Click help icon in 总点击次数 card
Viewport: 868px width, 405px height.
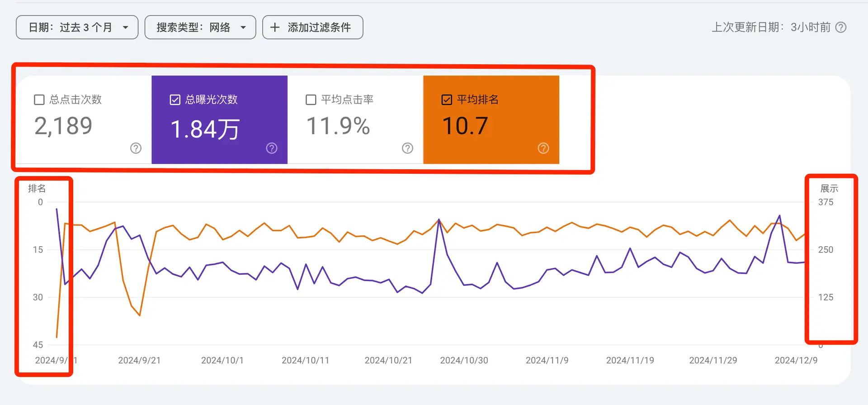point(136,148)
